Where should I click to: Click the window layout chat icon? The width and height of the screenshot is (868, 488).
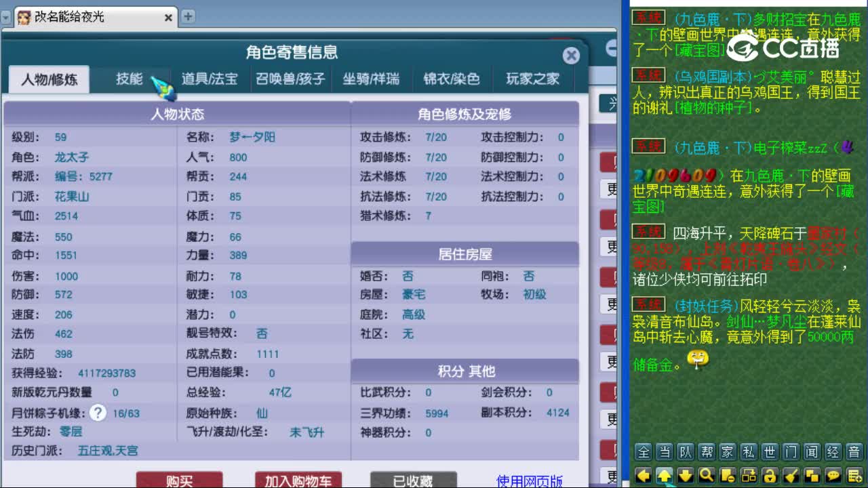tap(749, 475)
